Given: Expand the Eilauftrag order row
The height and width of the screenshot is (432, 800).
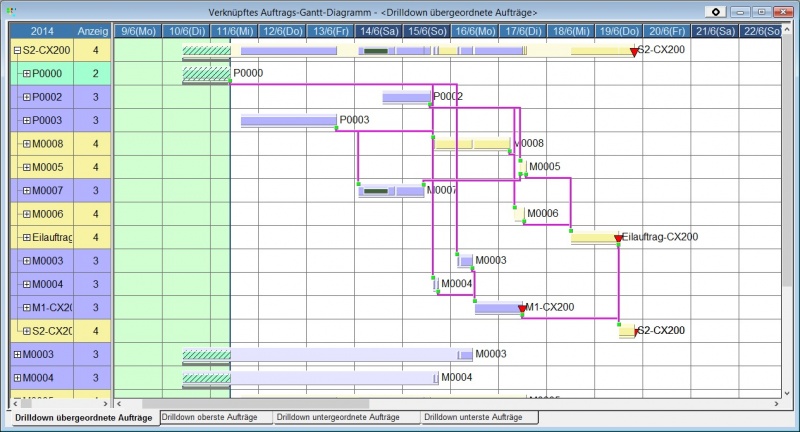Looking at the screenshot, I should point(27,238).
